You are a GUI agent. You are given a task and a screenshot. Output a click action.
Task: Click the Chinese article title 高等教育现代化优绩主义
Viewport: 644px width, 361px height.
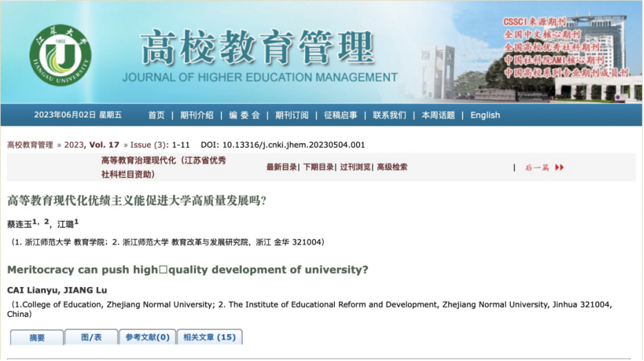pos(137,201)
